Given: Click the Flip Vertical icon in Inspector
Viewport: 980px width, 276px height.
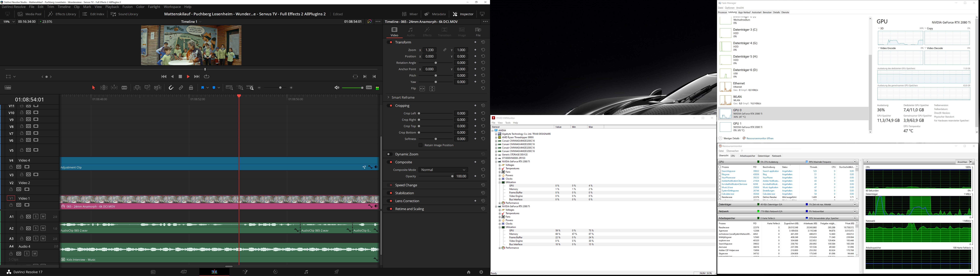Looking at the screenshot, I should click(x=432, y=89).
